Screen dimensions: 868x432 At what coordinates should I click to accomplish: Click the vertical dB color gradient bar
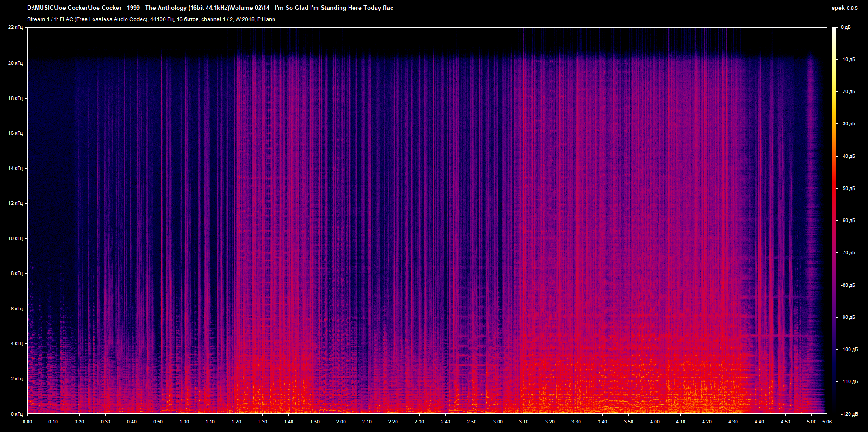(834, 221)
